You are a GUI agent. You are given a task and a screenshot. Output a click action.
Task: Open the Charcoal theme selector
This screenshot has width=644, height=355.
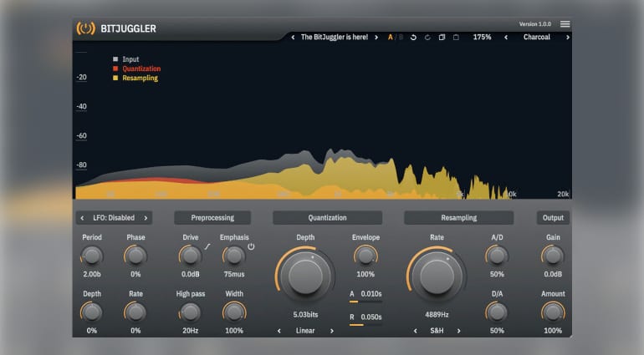coord(536,38)
